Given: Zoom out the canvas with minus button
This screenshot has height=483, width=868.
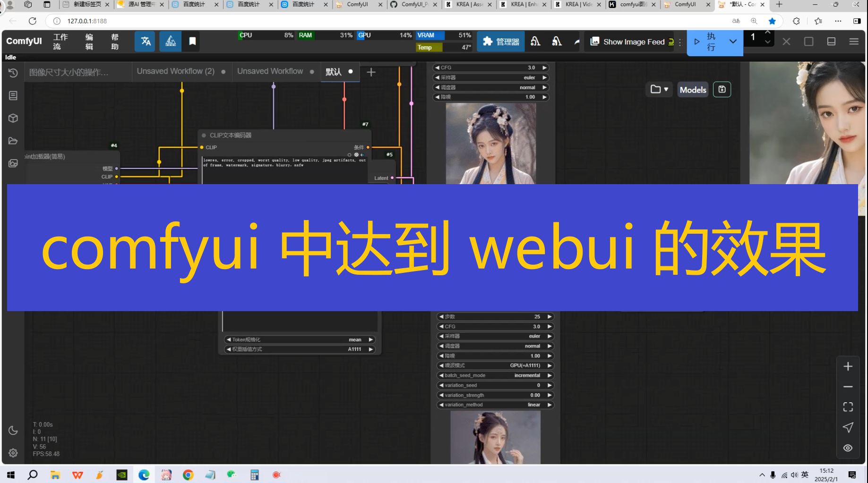Looking at the screenshot, I should click(848, 387).
